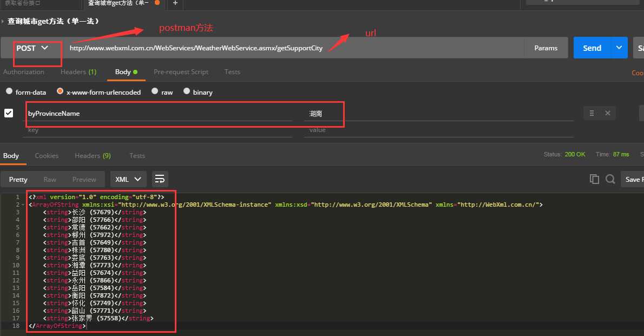
Task: Select the 查询城市get方法 request tab
Action: pos(123,3)
